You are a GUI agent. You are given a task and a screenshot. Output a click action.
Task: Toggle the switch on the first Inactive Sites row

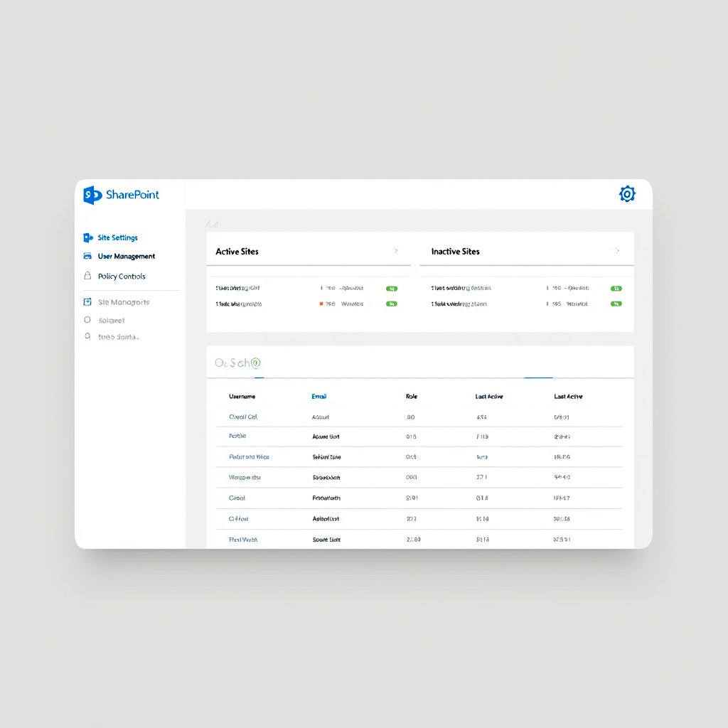(616, 288)
